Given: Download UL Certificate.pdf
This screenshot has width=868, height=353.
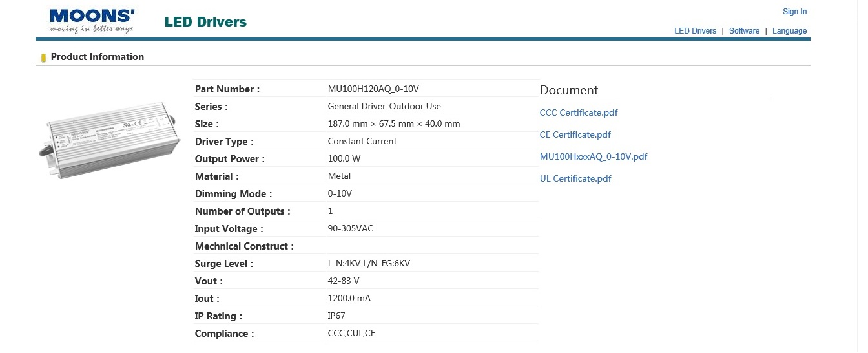Looking at the screenshot, I should coord(575,179).
